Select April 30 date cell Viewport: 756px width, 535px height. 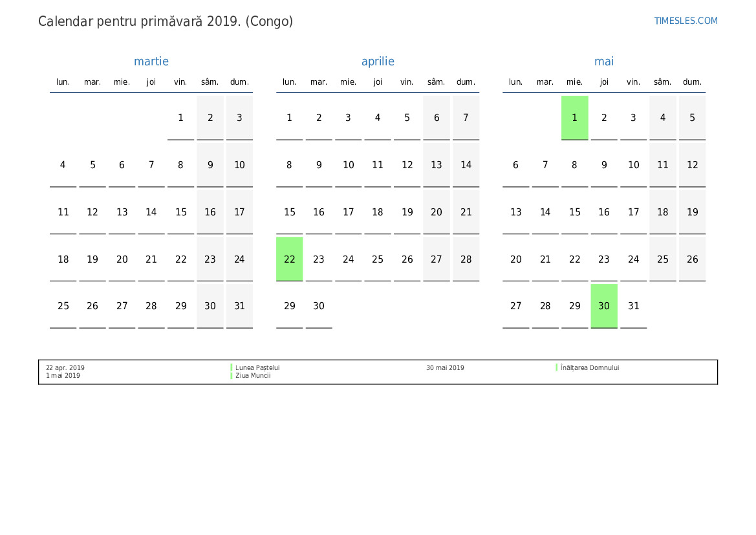tap(319, 306)
